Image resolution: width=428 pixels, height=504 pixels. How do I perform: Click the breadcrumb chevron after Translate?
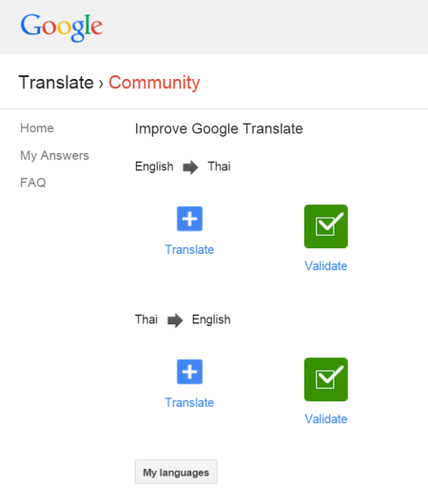pyautogui.click(x=101, y=84)
